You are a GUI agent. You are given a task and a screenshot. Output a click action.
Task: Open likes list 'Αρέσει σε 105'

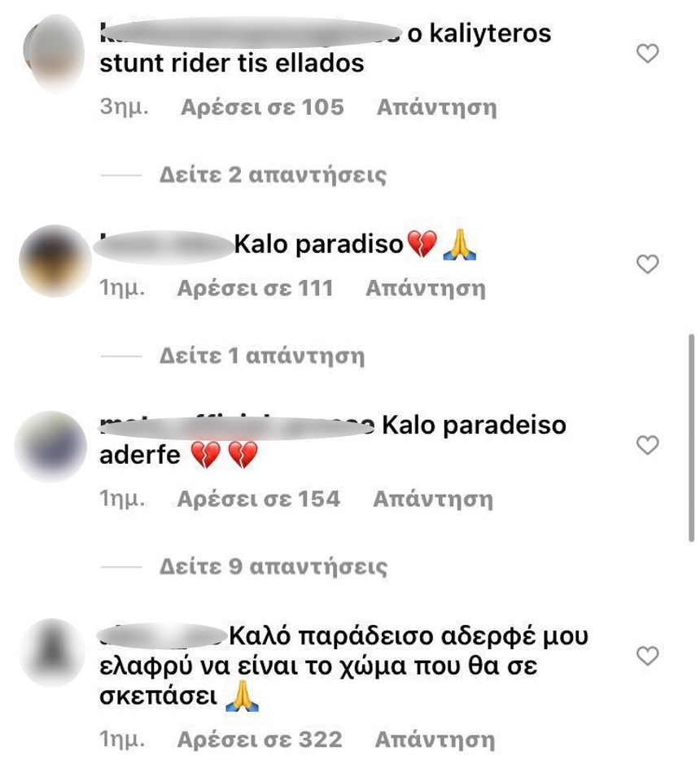(262, 107)
